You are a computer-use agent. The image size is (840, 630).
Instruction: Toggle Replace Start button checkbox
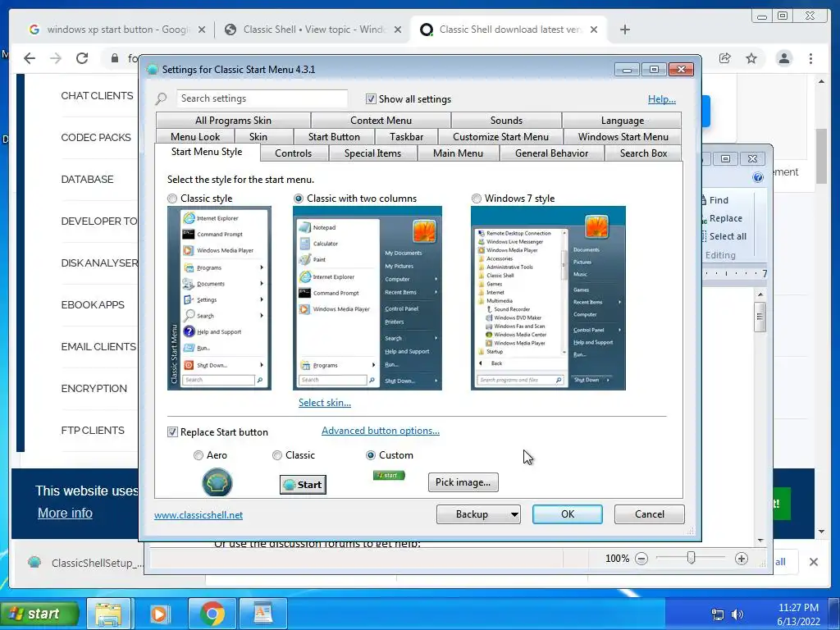[x=172, y=432]
